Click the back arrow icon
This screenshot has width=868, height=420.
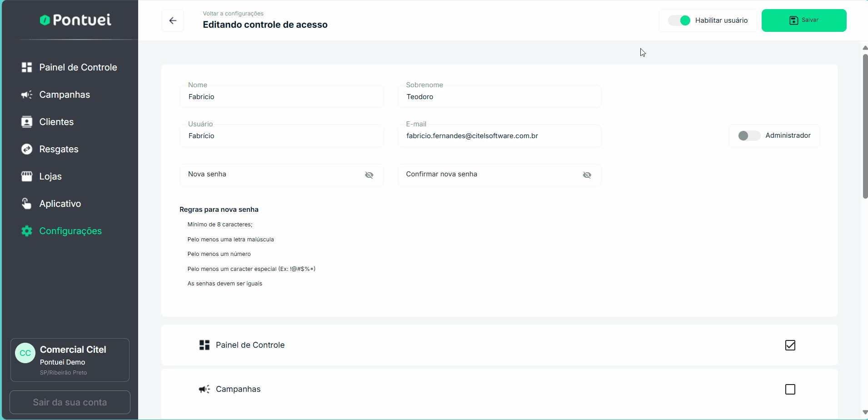point(173,20)
